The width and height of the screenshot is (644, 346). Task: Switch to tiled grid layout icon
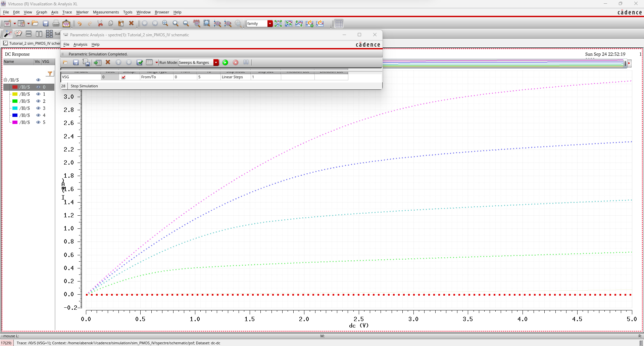[x=49, y=34]
